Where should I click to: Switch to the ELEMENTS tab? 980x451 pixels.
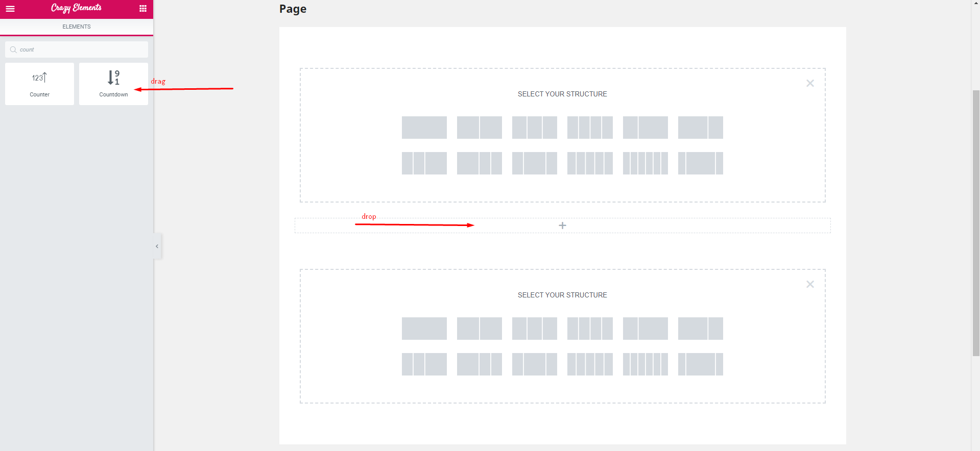[77, 27]
